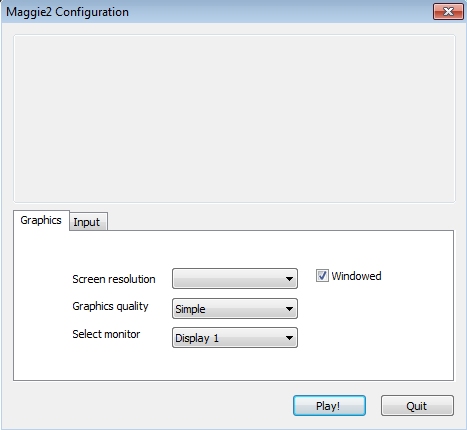Close the Maggie2 Configuration window
Image resolution: width=467 pixels, height=430 pixels.
[448, 12]
